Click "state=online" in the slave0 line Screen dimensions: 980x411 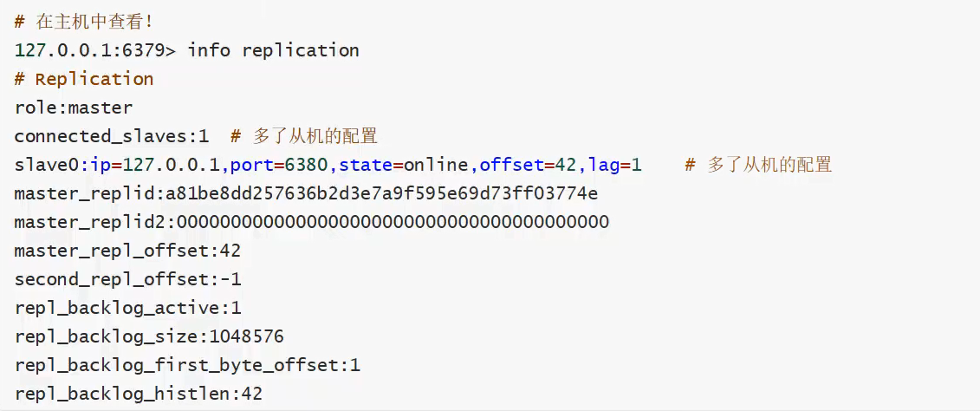tap(406, 165)
